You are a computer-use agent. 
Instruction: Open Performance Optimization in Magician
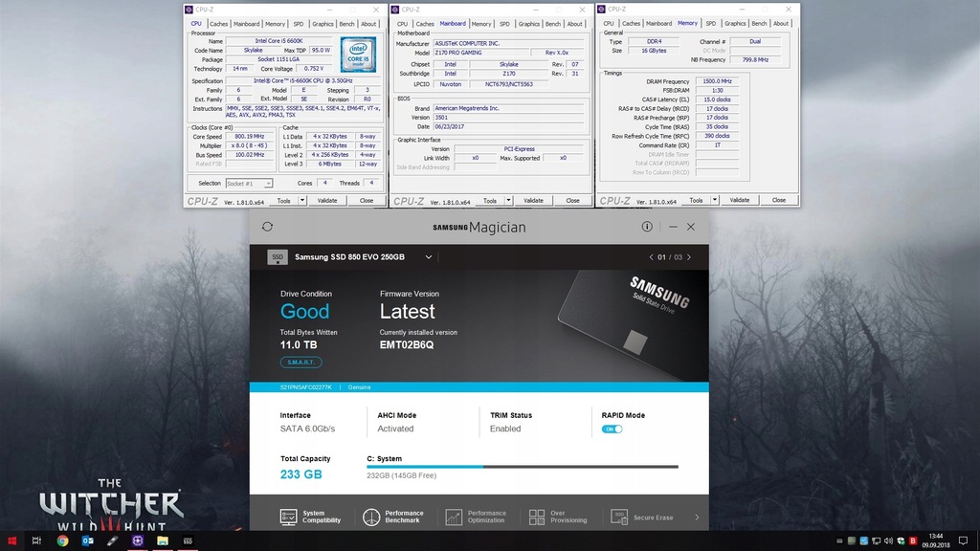point(476,517)
